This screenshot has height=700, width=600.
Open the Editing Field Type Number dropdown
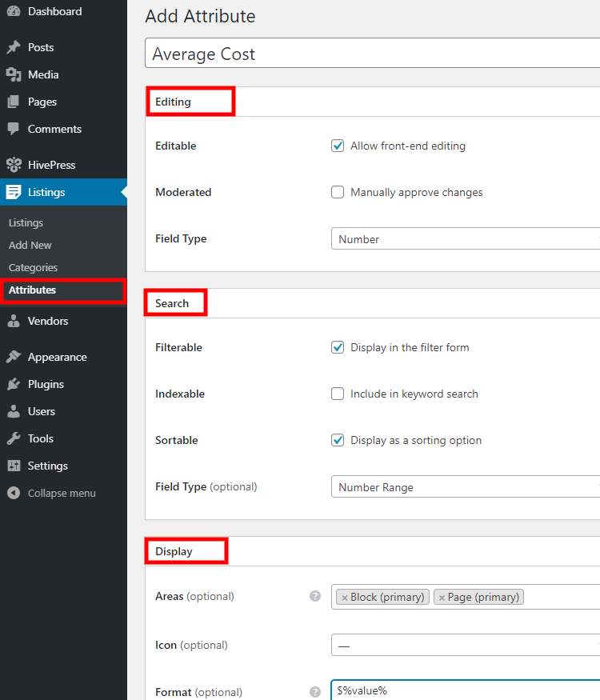tap(465, 239)
